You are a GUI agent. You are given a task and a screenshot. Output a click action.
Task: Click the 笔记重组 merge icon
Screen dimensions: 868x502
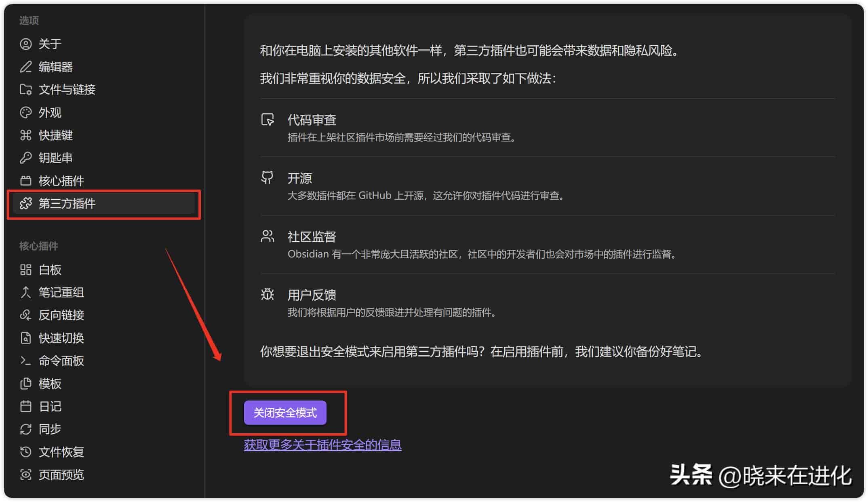[26, 292]
